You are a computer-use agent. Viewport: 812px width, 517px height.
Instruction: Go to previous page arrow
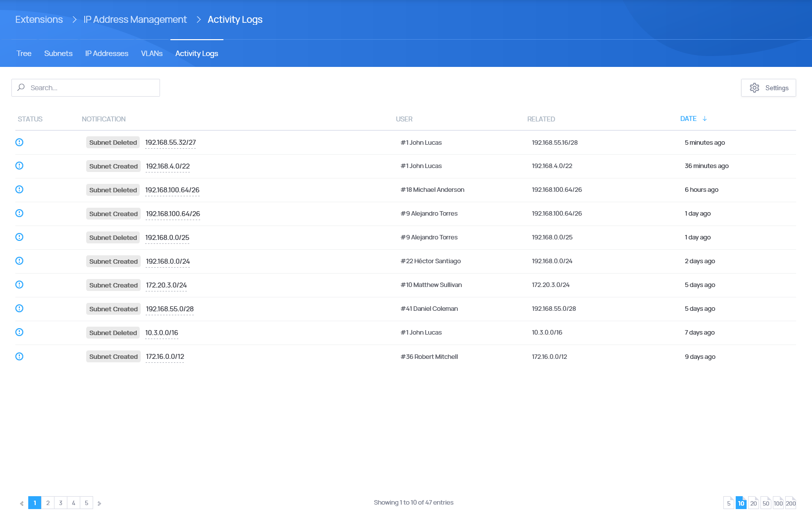coord(22,503)
